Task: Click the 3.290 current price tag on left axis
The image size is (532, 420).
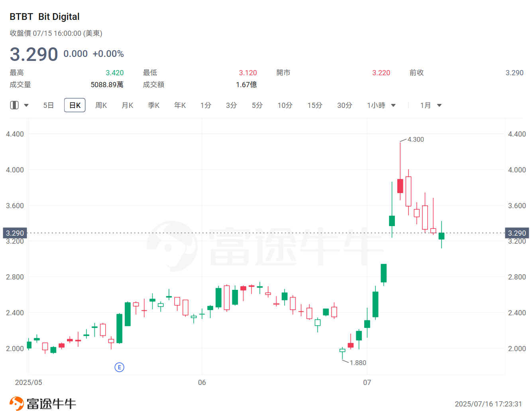Action: (15, 233)
